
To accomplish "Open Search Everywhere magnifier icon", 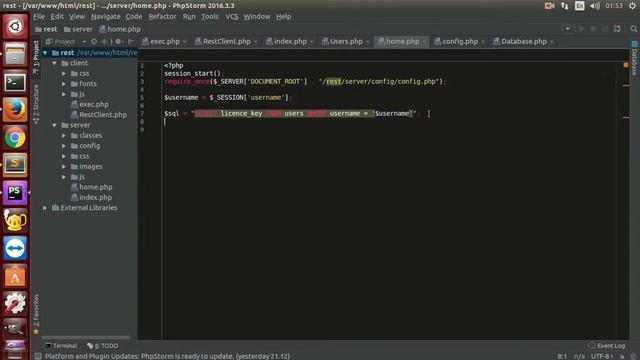I will (633, 29).
